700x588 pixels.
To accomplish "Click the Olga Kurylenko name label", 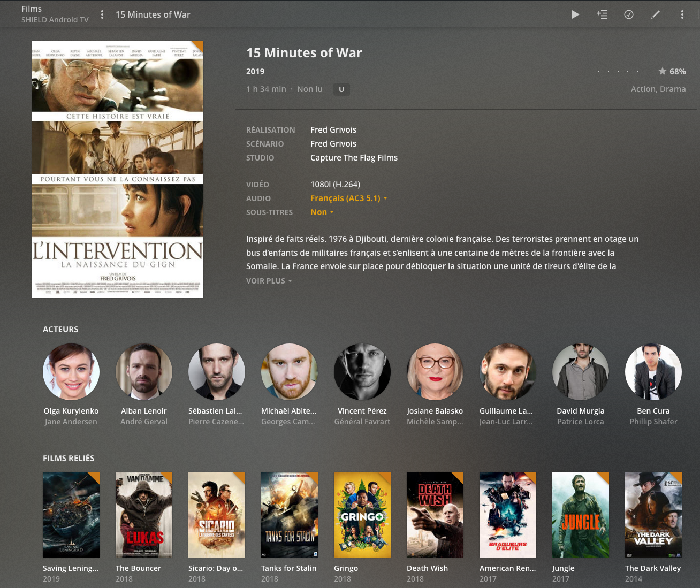I will pyautogui.click(x=71, y=411).
